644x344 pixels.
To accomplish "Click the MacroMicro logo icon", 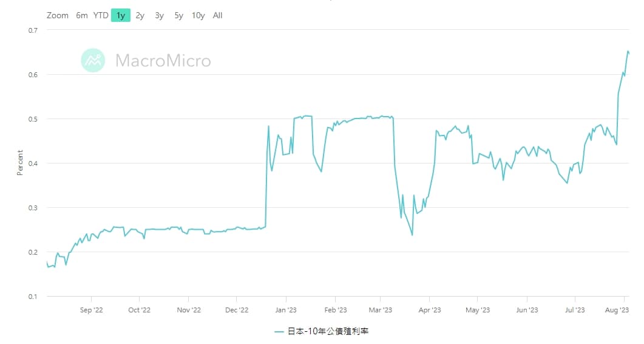I will (x=93, y=60).
